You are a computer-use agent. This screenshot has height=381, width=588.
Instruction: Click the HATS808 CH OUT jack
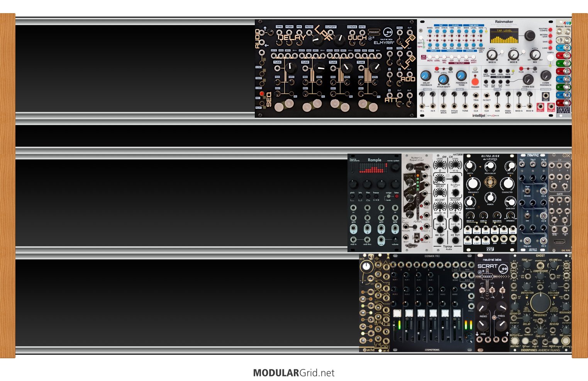[455, 241]
